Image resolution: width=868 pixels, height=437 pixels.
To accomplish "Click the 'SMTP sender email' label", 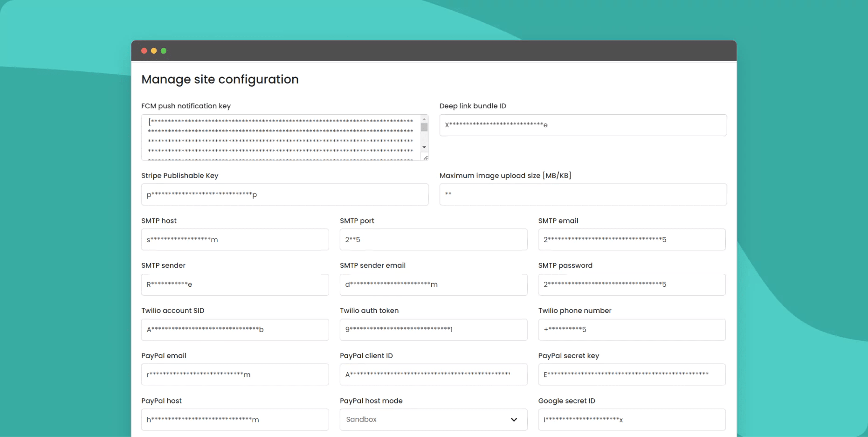I will 373,266.
